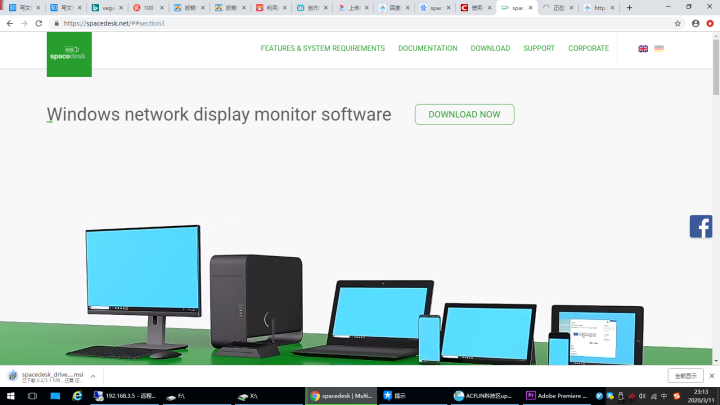Screen dimensions: 720x405
Task: Switch to the Bing 'vega' tab
Action: pos(107,8)
